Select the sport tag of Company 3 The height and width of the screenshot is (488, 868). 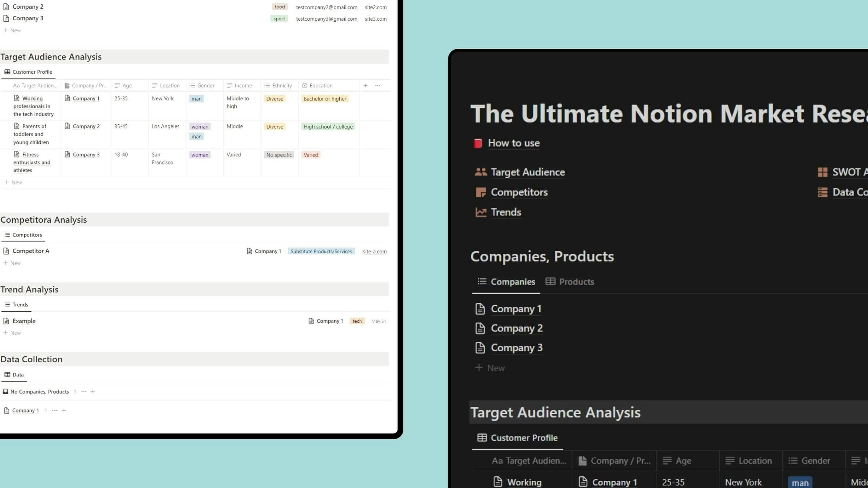pos(279,18)
